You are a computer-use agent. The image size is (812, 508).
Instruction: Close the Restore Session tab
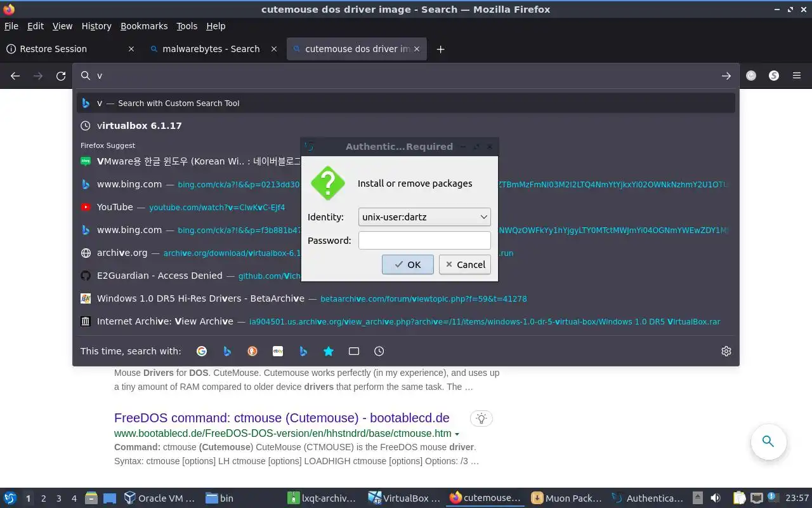(x=131, y=49)
